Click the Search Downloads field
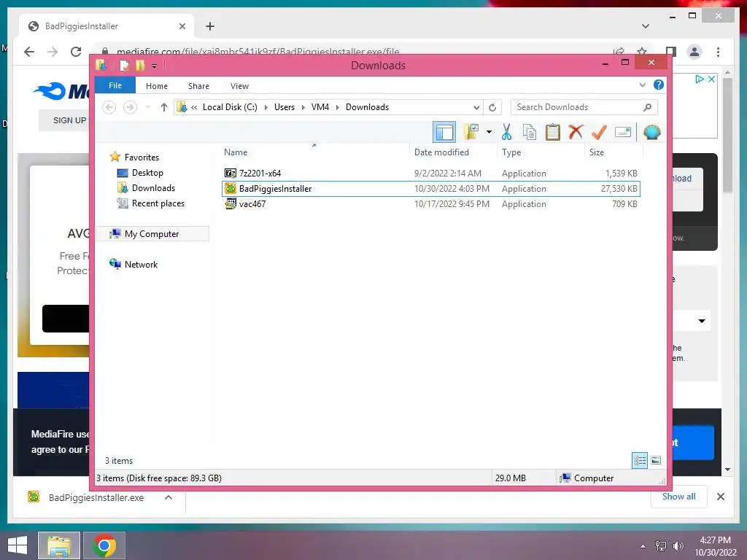This screenshot has width=747, height=560. pyautogui.click(x=584, y=107)
